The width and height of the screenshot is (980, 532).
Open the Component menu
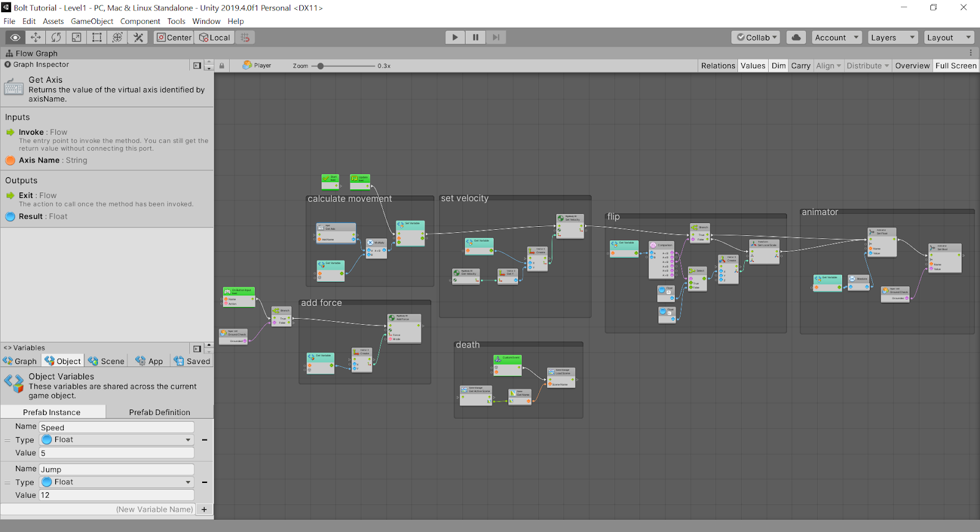click(x=140, y=21)
